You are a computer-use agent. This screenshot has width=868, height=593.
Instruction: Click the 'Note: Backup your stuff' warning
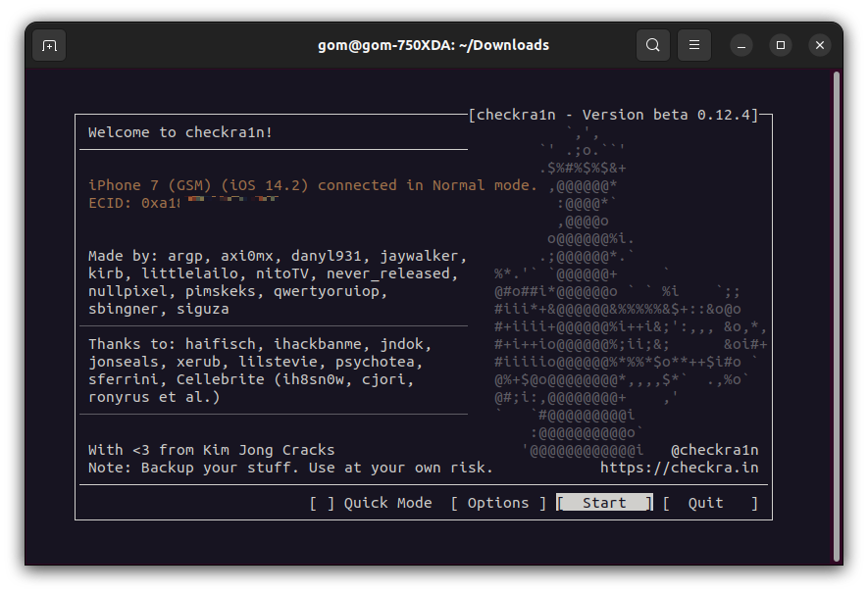coord(290,468)
